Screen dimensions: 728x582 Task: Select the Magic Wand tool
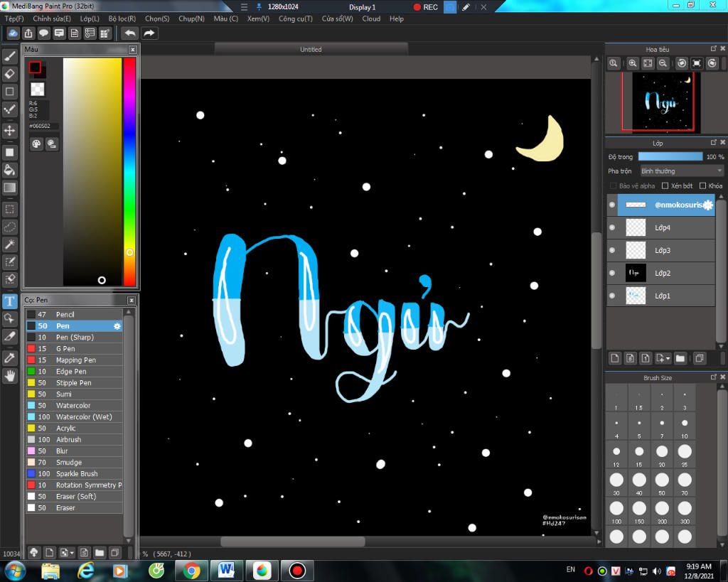click(x=10, y=244)
